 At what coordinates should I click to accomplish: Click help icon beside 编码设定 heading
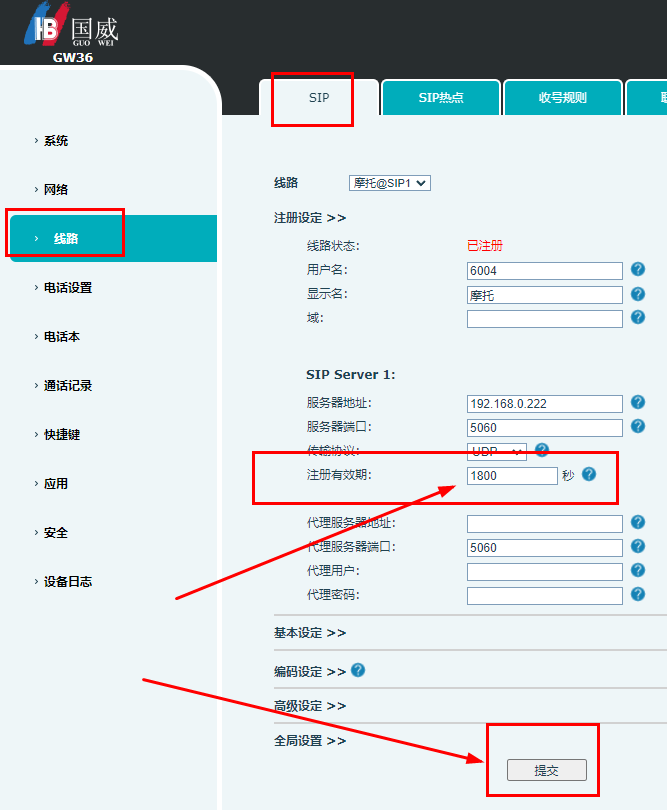tap(358, 670)
